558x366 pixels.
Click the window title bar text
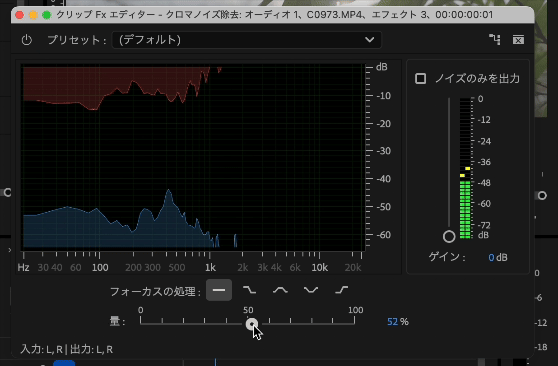[274, 15]
